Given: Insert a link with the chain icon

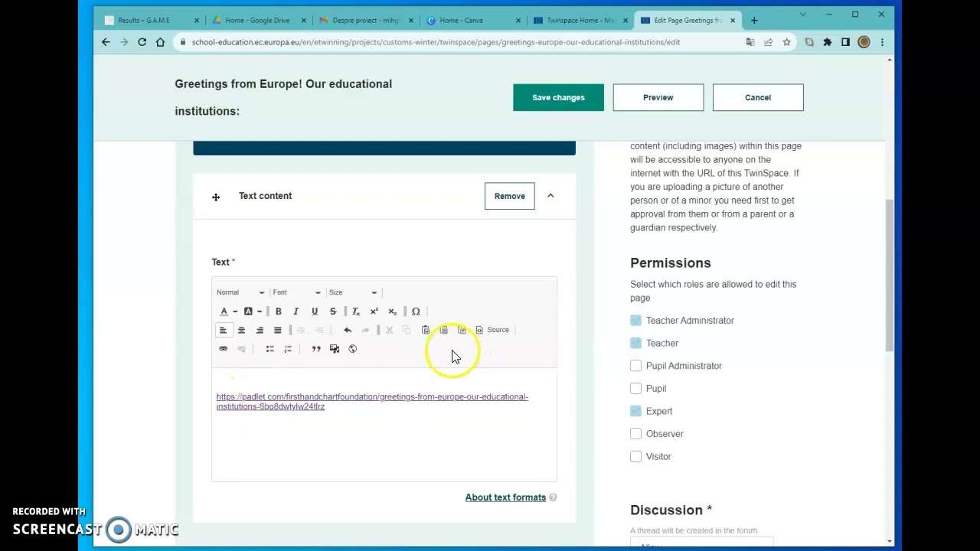Looking at the screenshot, I should coord(223,349).
